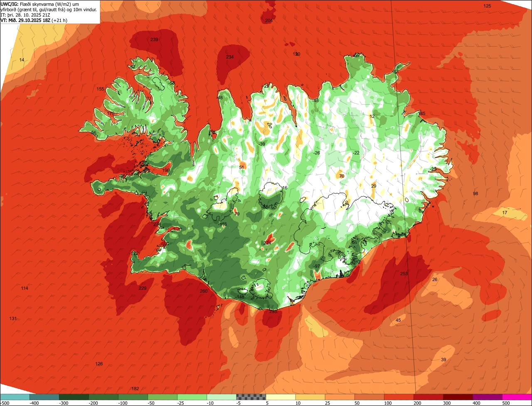Click the '125' value in the top-right corner
The height and width of the screenshot is (406, 532).
coord(488,6)
